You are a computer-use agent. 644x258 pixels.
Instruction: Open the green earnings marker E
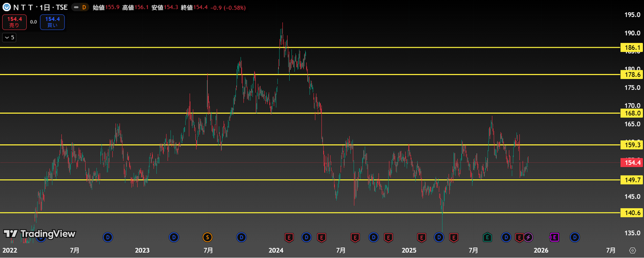point(487,237)
